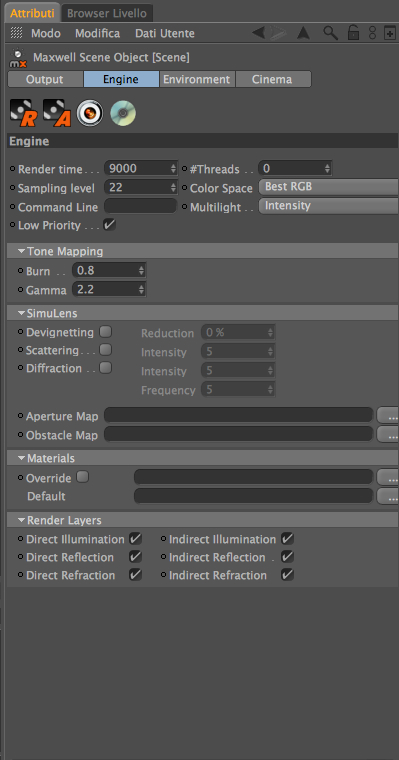Uncheck the Low Priority checkbox
This screenshot has width=399, height=760.
[x=110, y=225]
